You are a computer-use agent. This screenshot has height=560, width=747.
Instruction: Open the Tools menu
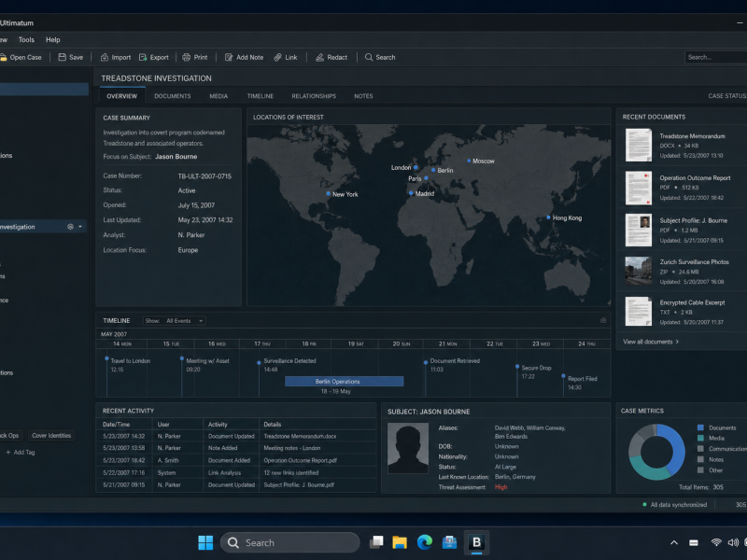point(27,39)
